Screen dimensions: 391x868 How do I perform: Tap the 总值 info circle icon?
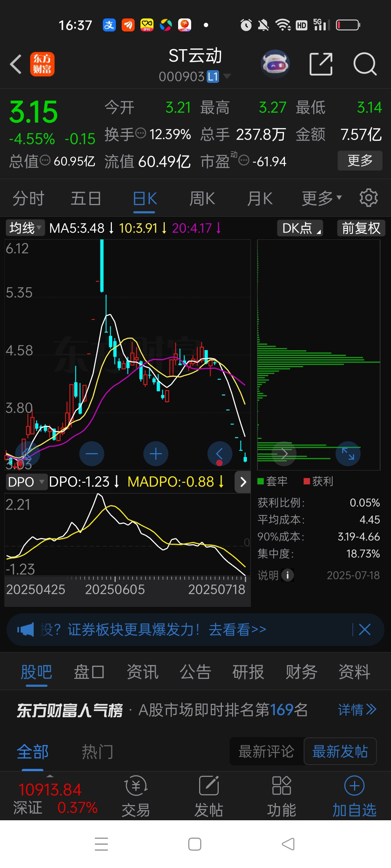click(45, 160)
